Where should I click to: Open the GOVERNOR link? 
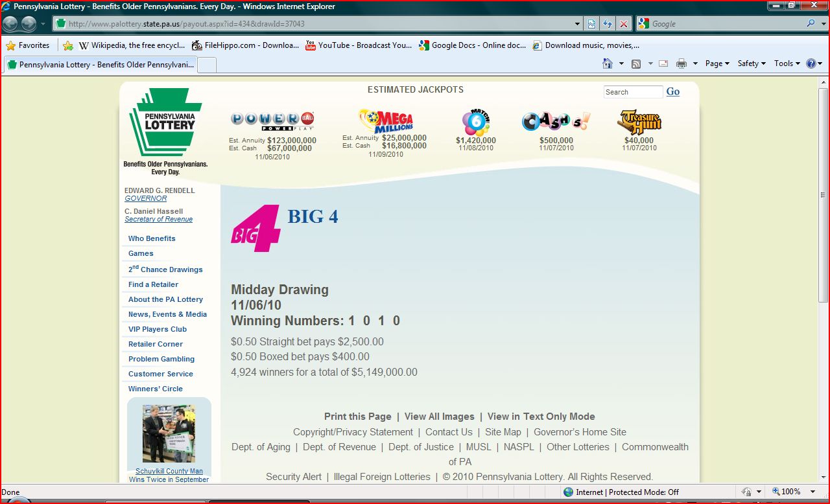tap(146, 198)
